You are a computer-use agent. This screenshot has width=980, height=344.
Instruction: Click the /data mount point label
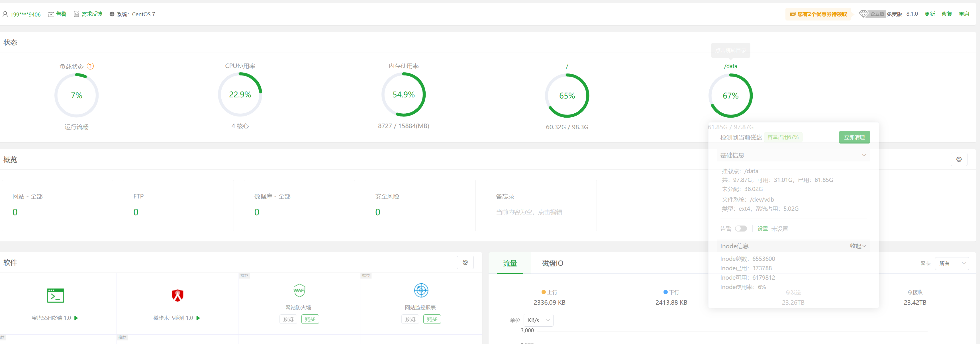[x=730, y=66]
